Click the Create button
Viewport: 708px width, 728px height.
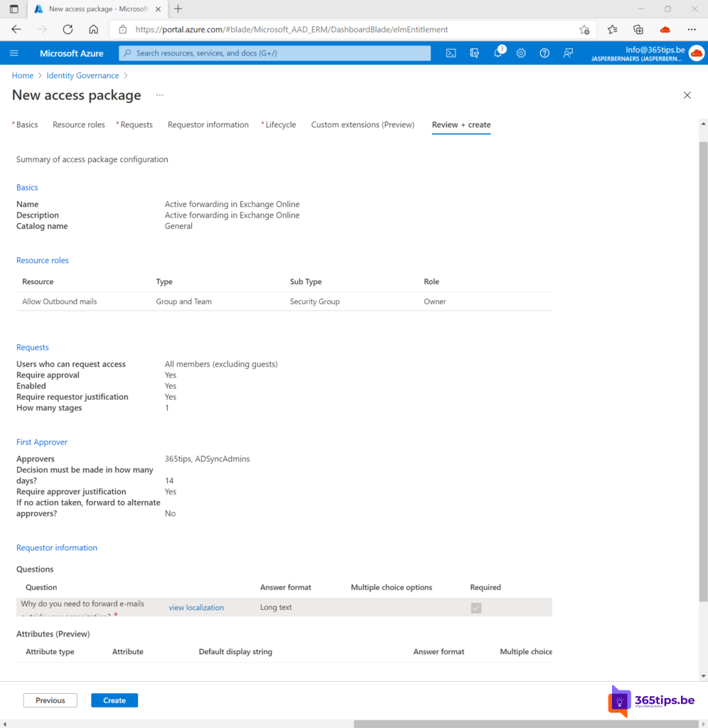tap(114, 700)
